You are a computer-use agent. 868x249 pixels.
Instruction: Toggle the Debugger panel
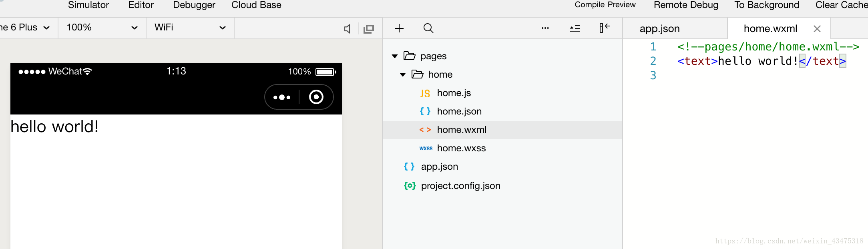coord(194,5)
